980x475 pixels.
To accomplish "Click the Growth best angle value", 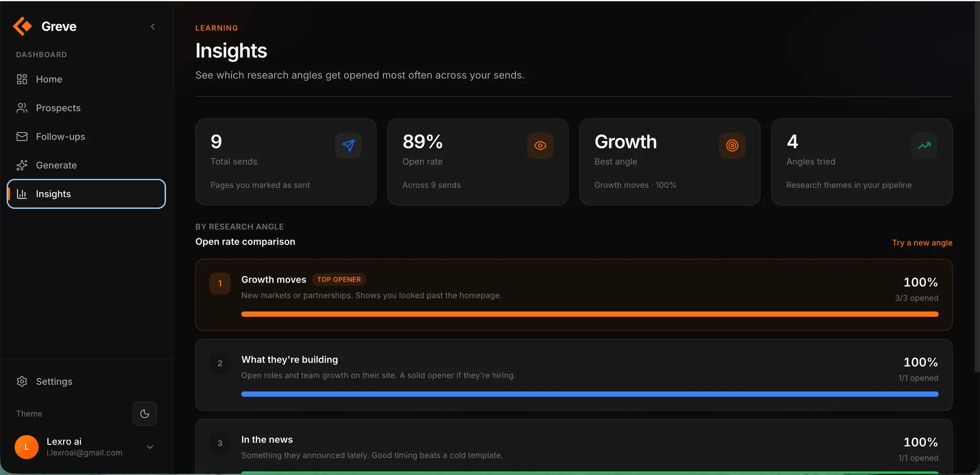I will [625, 142].
